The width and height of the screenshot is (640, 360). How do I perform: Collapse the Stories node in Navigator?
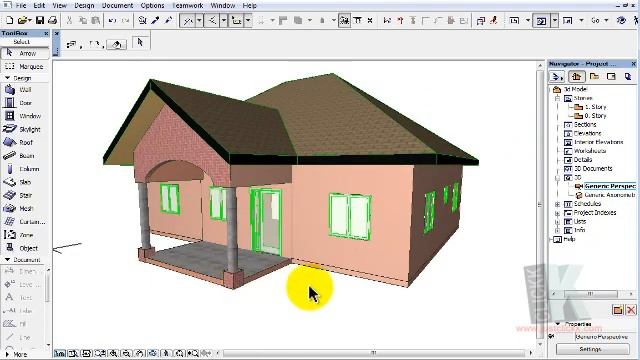coord(558,98)
